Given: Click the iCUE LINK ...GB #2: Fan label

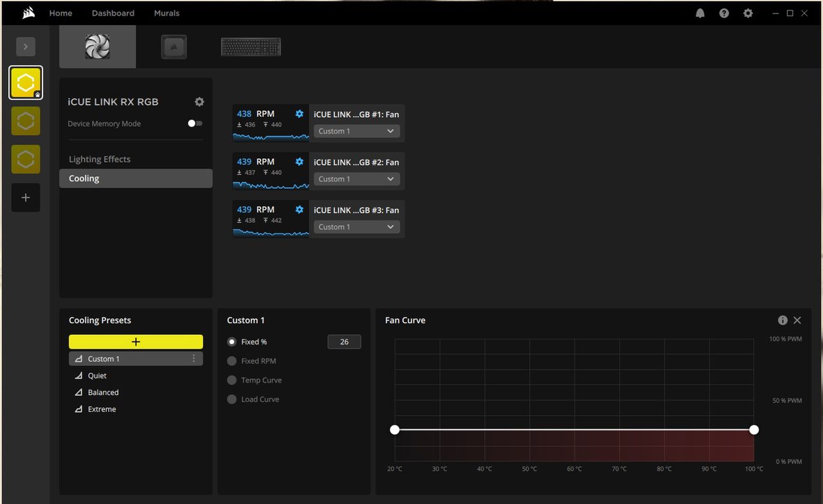Looking at the screenshot, I should tap(356, 162).
